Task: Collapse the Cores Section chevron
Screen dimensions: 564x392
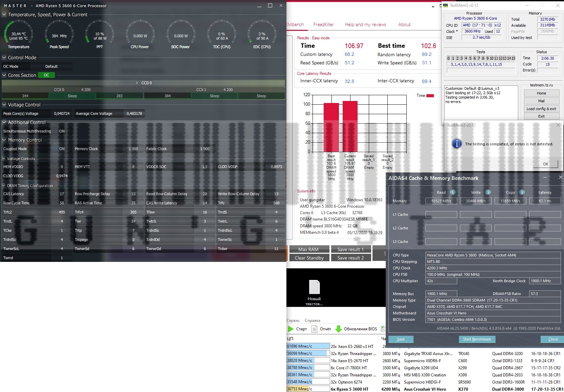Action: point(4,75)
